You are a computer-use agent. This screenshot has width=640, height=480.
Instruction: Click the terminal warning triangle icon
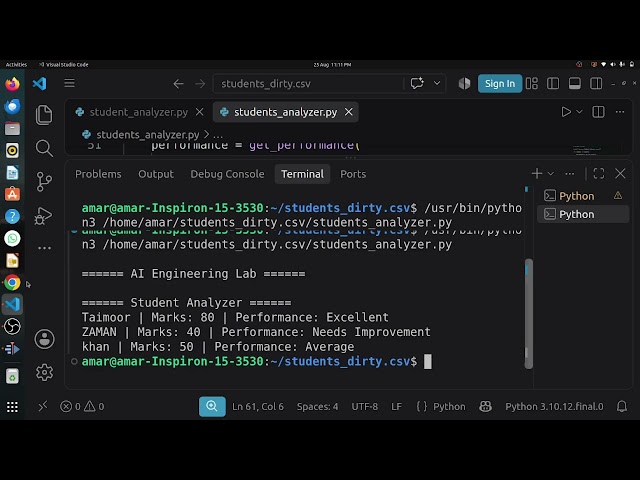pyautogui.click(x=618, y=196)
